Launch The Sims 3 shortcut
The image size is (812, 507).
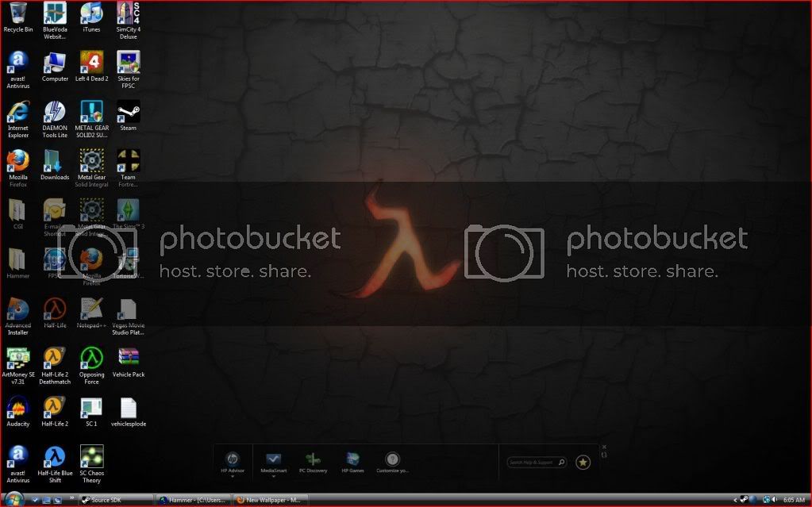(129, 214)
